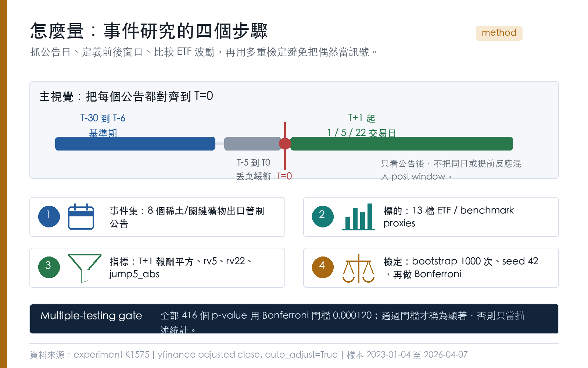Click the T-30 到 T-6 label

(103, 118)
